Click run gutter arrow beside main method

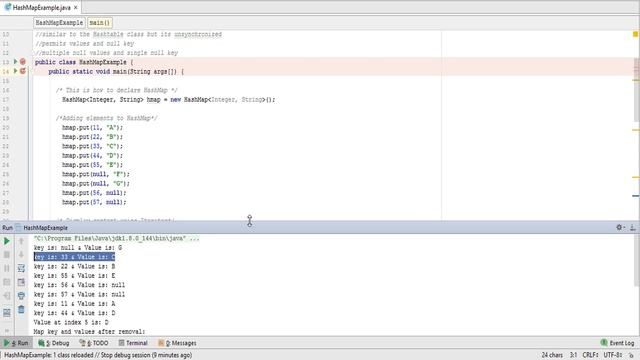[x=16, y=71]
